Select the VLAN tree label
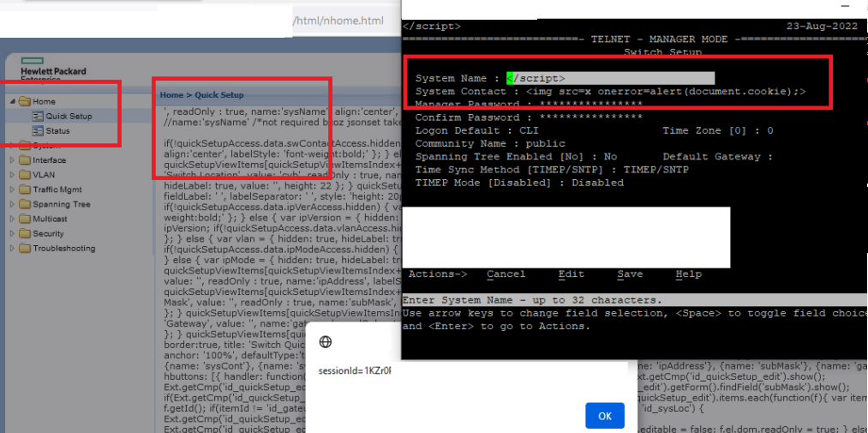The height and width of the screenshot is (433, 868). pos(44,174)
